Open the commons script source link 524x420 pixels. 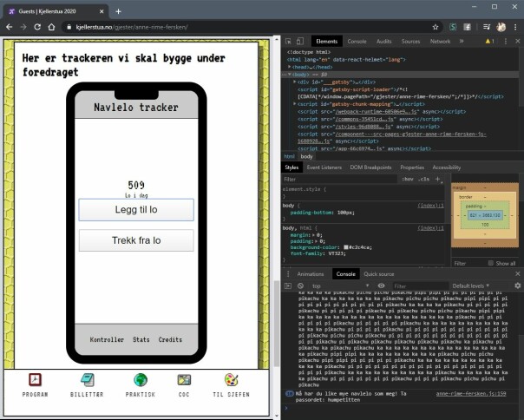pos(365,119)
